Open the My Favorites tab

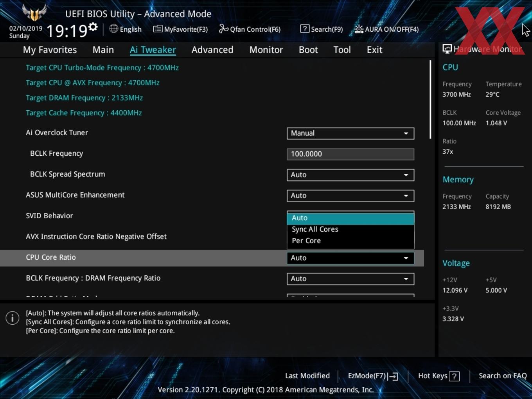[x=50, y=50]
